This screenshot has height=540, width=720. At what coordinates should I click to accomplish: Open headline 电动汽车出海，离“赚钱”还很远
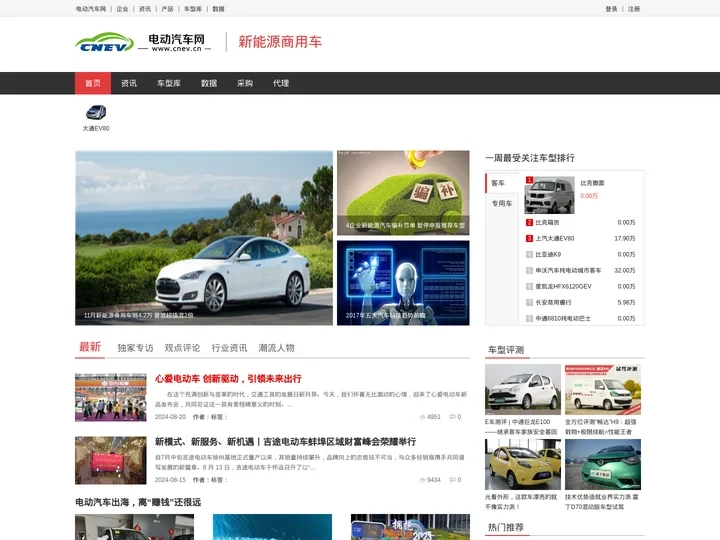coord(138,502)
